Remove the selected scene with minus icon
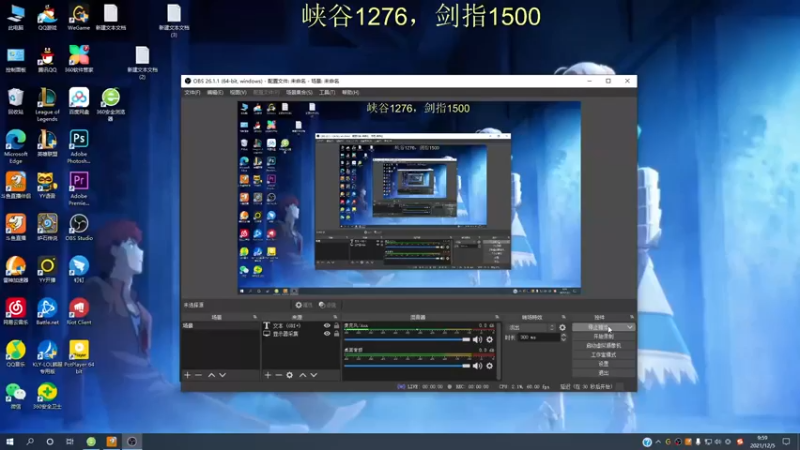Viewport: 800px width, 450px height. click(x=198, y=375)
